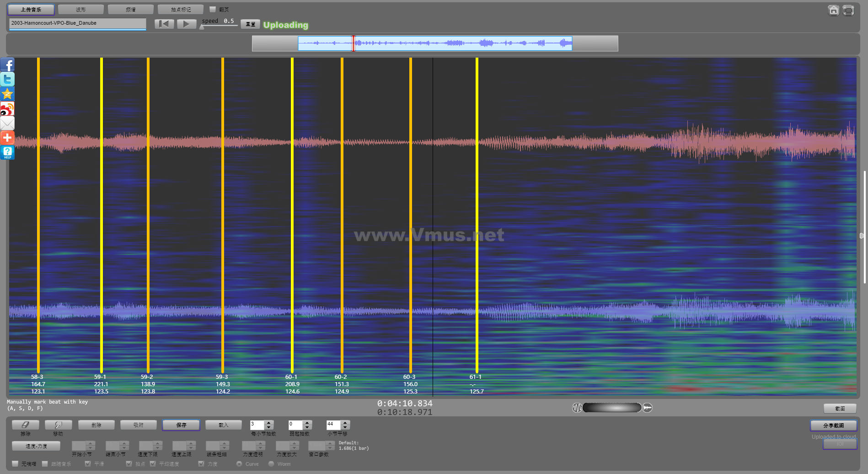The height and width of the screenshot is (474, 868).
Task: Increase the 每小节拍数 stepper value
Action: pyautogui.click(x=269, y=423)
